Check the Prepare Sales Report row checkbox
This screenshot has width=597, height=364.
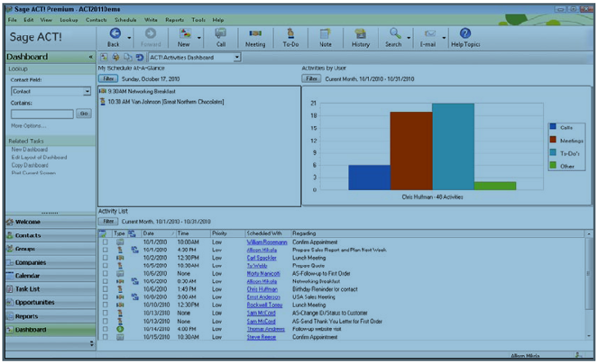click(105, 249)
